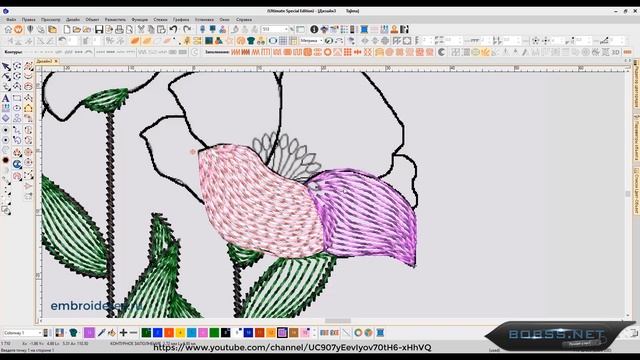This screenshot has width=640, height=360.
Task: Click the color wheel icon in bottom bar
Action: (358, 333)
